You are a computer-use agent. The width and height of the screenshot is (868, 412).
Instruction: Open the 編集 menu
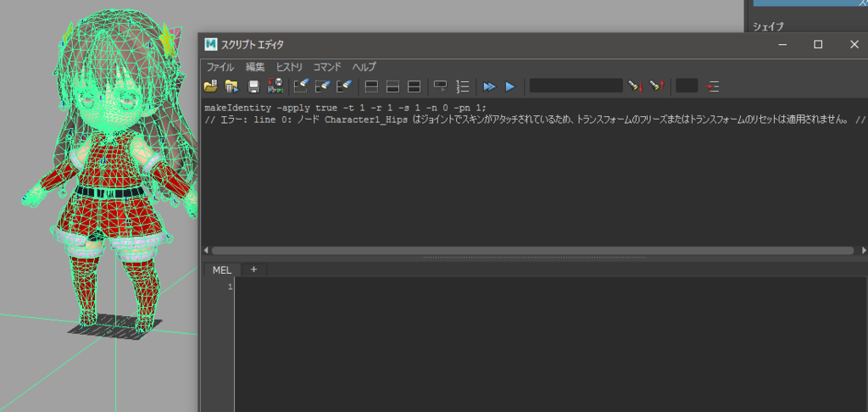click(x=255, y=67)
